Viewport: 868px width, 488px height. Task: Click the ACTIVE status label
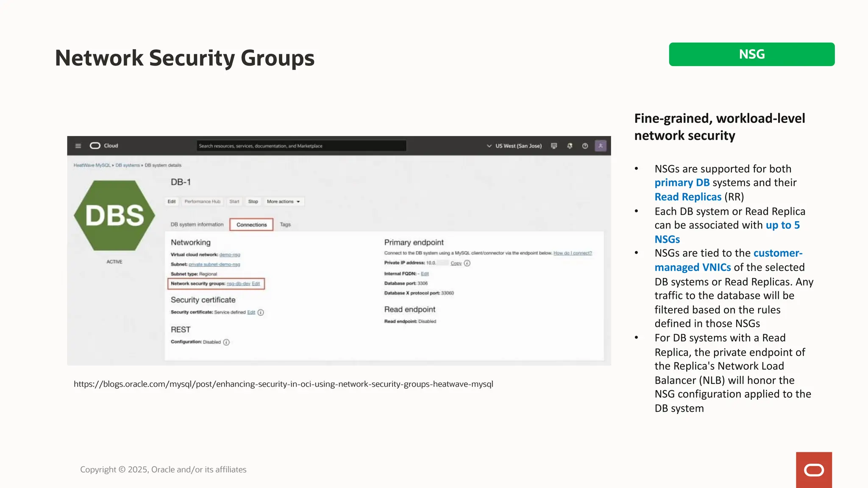point(114,262)
